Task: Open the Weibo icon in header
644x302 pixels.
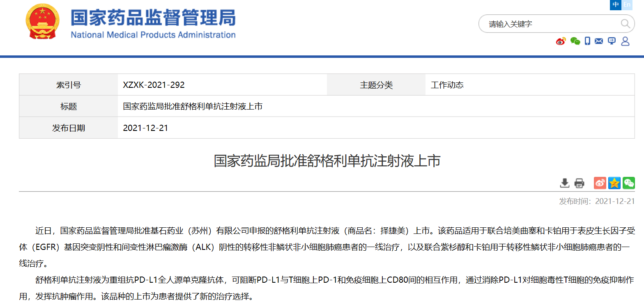Action: [x=561, y=41]
